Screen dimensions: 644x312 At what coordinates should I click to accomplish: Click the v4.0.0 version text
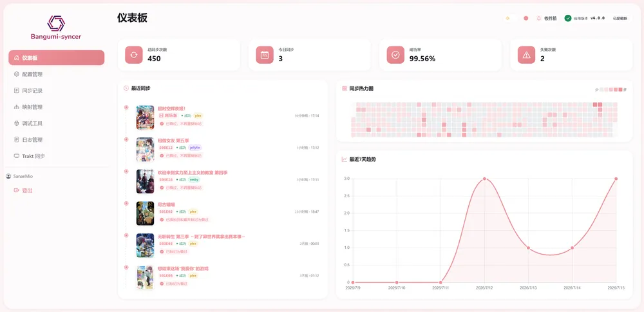(x=597, y=18)
